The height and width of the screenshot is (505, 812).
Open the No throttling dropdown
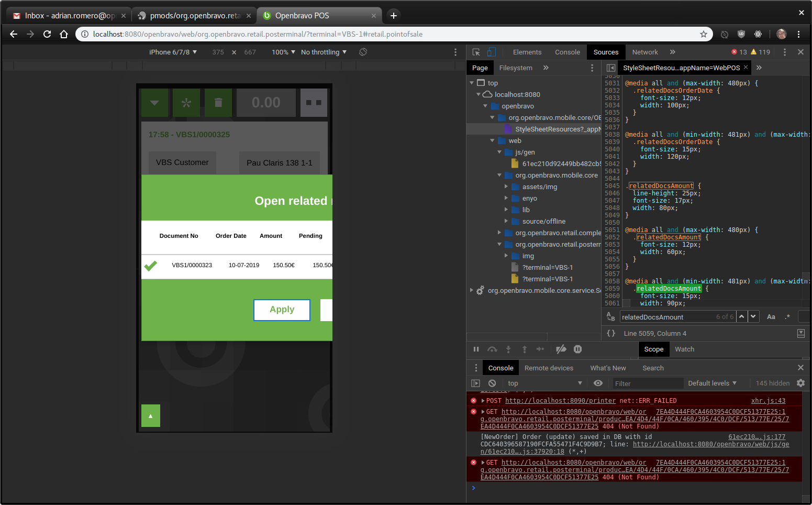coord(324,52)
